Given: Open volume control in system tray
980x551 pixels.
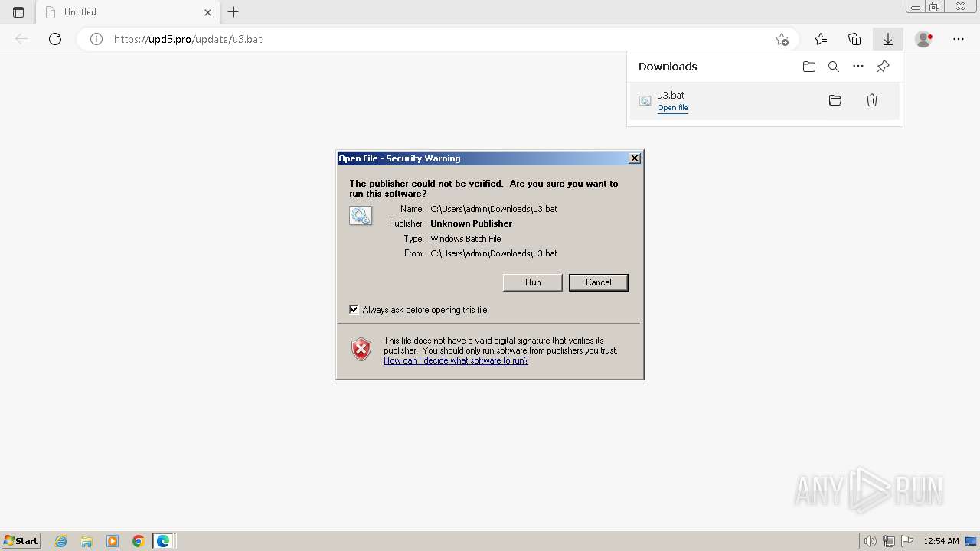Looking at the screenshot, I should pyautogui.click(x=871, y=541).
